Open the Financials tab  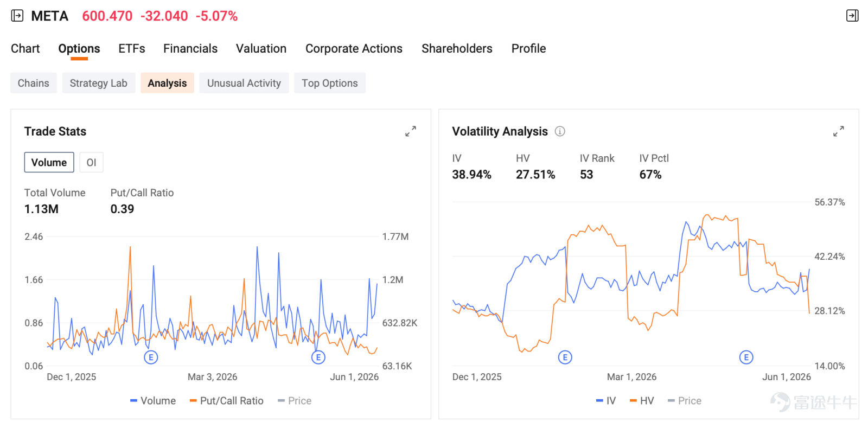point(190,49)
